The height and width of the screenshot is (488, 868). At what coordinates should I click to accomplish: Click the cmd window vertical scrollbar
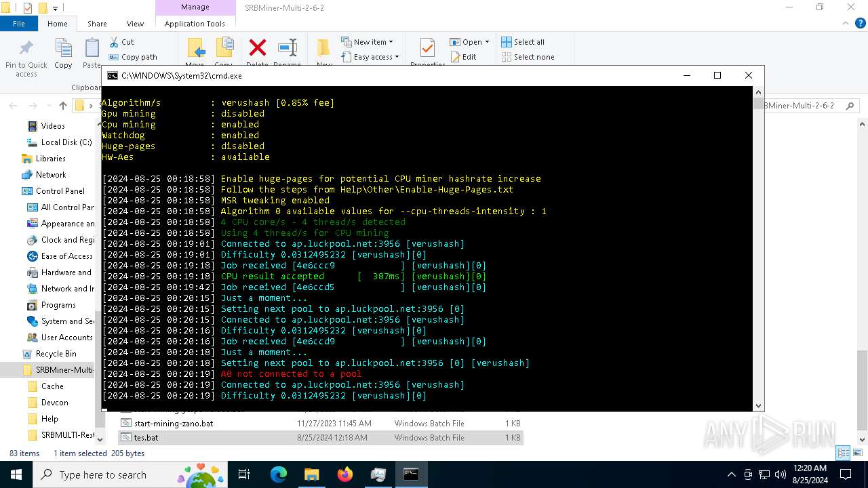point(758,248)
